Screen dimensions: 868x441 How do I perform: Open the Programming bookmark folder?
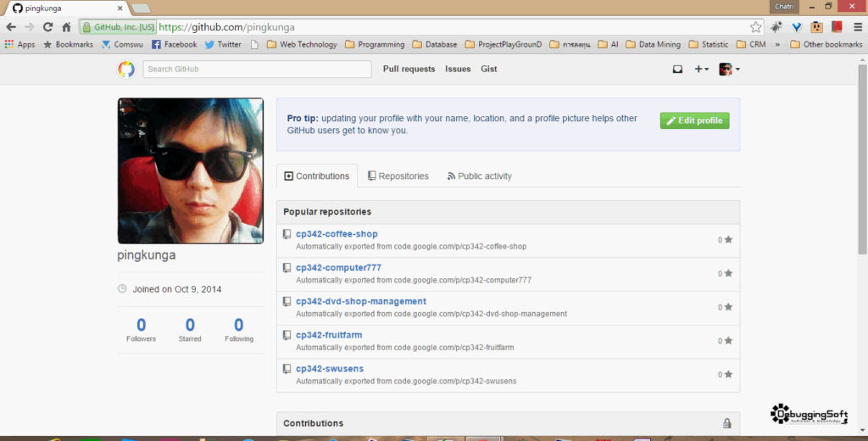[x=375, y=44]
